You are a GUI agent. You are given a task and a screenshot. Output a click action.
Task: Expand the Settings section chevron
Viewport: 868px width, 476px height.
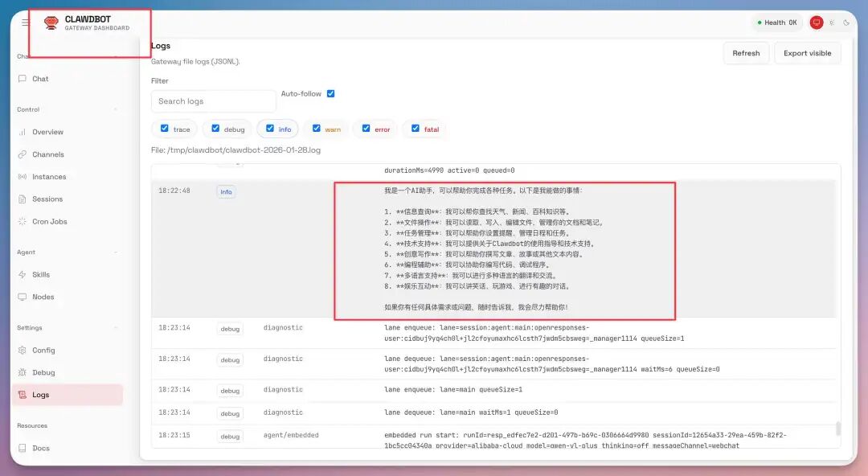click(117, 327)
